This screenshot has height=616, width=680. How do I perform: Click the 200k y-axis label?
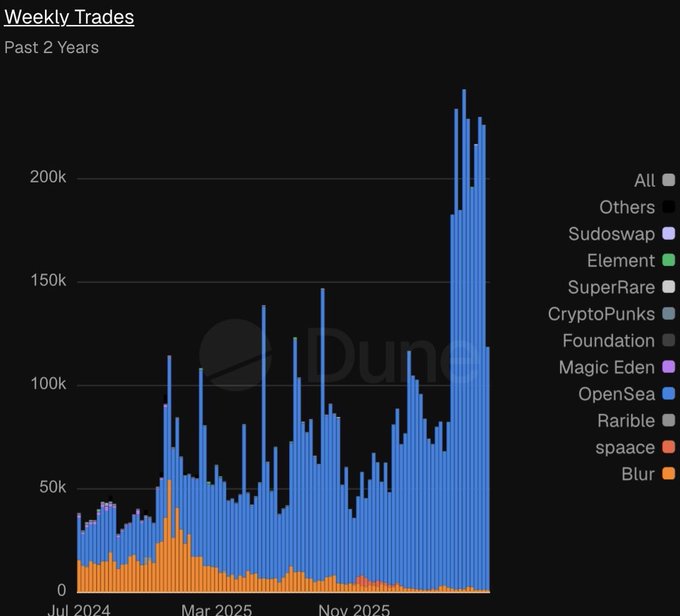[48, 177]
